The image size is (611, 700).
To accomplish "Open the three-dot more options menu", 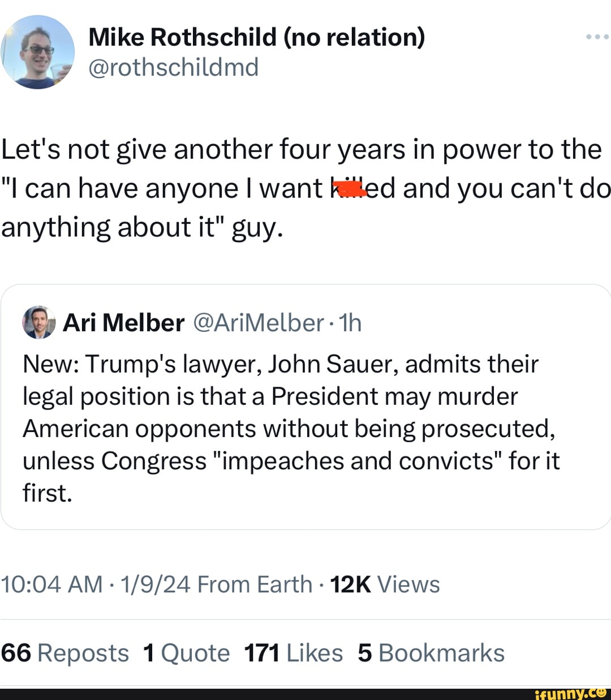I will [597, 37].
